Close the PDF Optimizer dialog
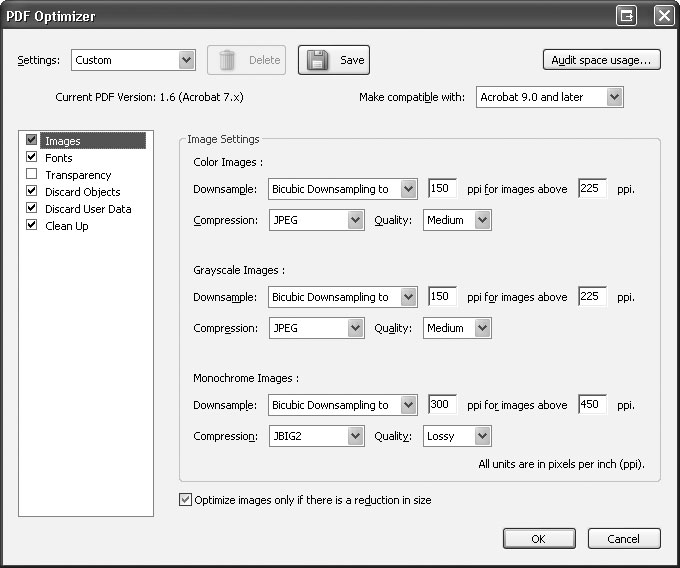The width and height of the screenshot is (680, 568). [x=663, y=15]
